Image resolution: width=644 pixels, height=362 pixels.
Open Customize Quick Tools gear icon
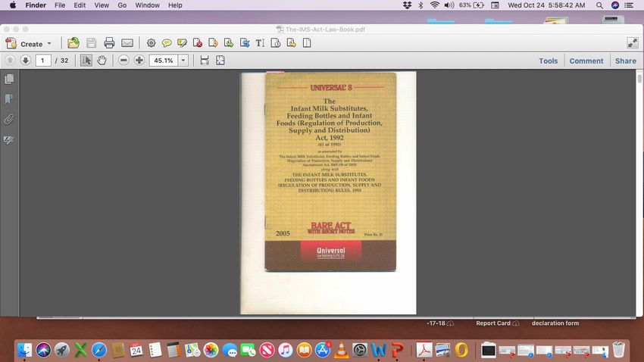coord(151,43)
